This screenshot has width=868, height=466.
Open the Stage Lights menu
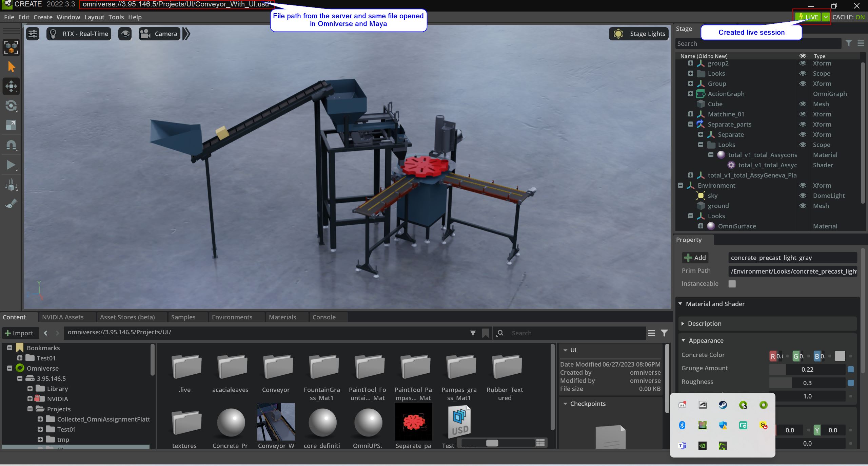[x=639, y=34]
